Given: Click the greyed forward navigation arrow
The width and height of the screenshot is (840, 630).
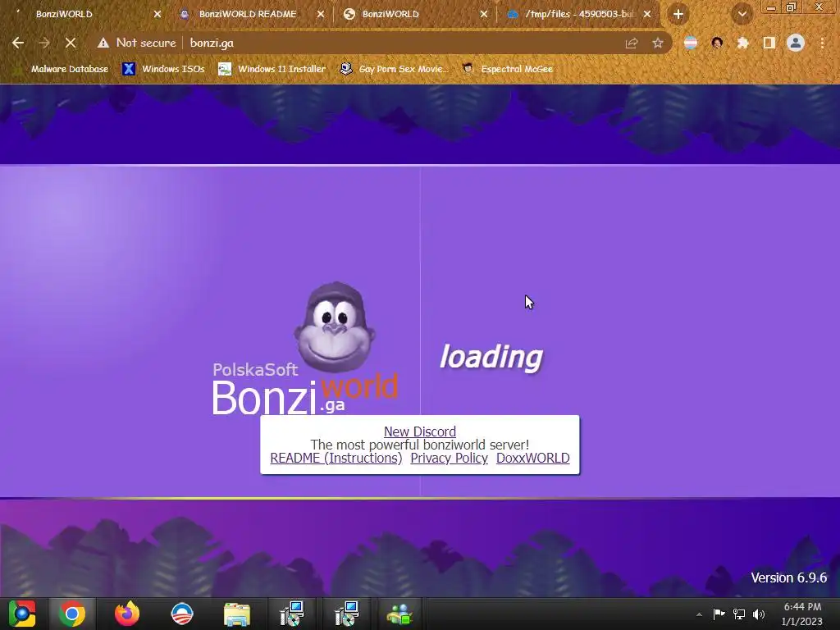Looking at the screenshot, I should [x=44, y=43].
